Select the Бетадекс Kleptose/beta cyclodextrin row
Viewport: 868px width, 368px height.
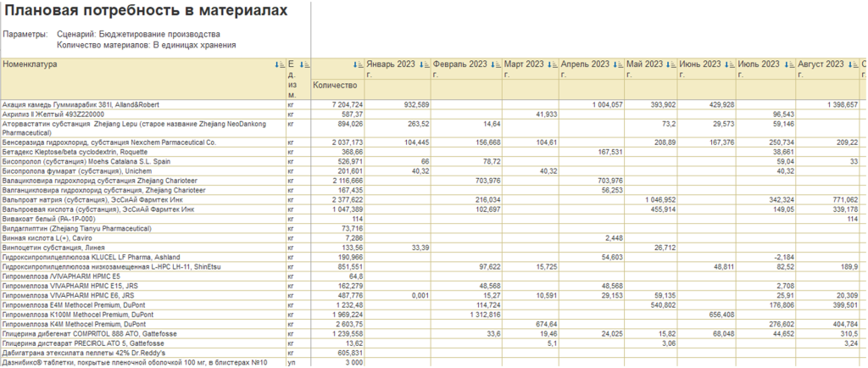pyautogui.click(x=433, y=152)
